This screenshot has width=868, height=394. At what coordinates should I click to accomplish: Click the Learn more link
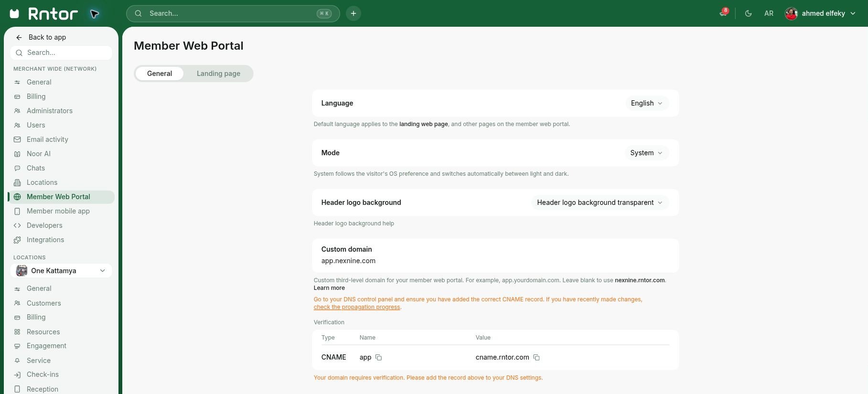click(x=329, y=288)
